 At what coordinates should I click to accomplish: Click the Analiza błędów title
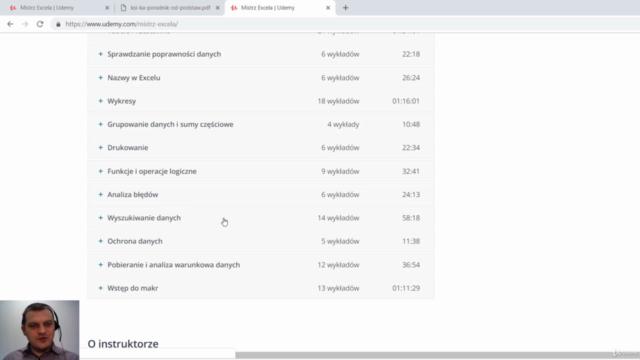(133, 194)
